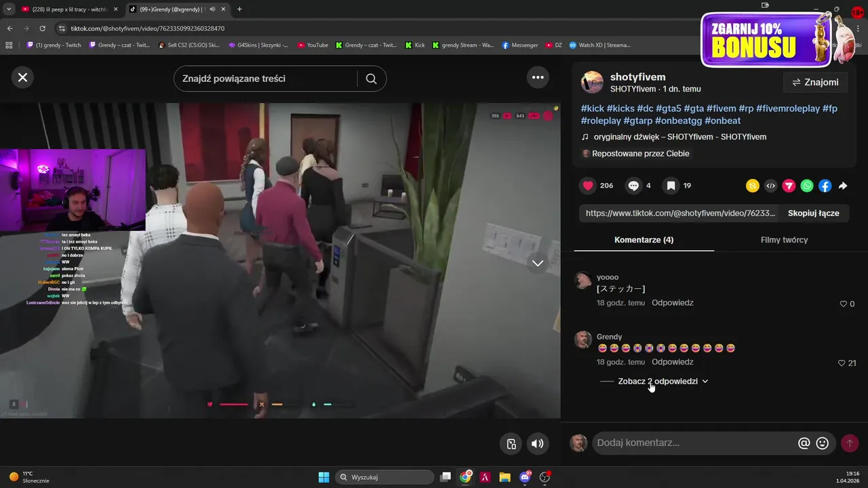Open DZ bookmark
This screenshot has height=488, width=868.
pos(553,45)
